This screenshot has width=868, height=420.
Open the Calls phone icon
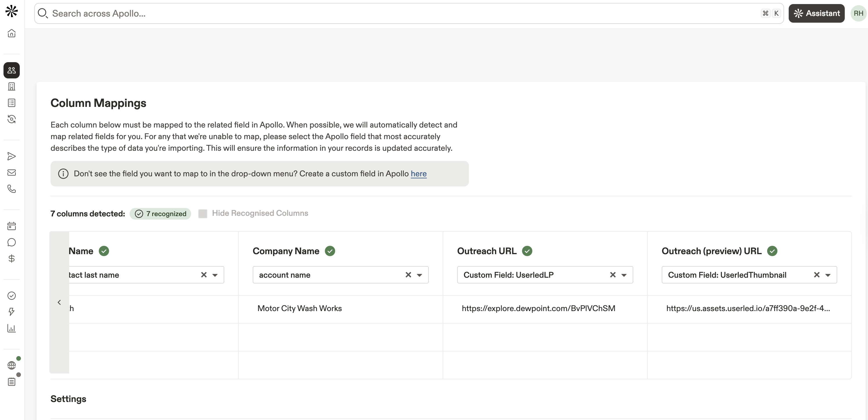[11, 189]
